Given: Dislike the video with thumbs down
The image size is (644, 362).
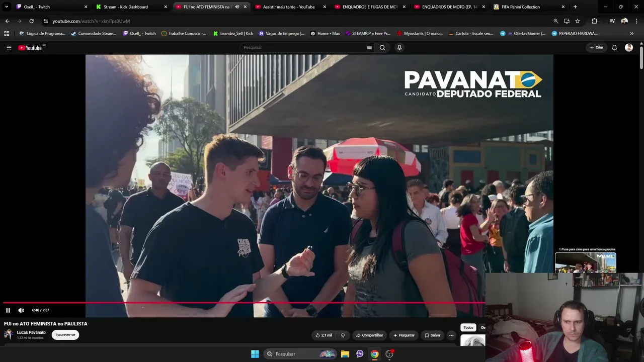Looking at the screenshot, I should [343, 335].
